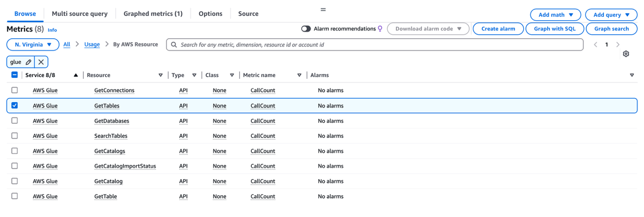The width and height of the screenshot is (644, 217).
Task: Expand the Add math dropdown
Action: 555,15
